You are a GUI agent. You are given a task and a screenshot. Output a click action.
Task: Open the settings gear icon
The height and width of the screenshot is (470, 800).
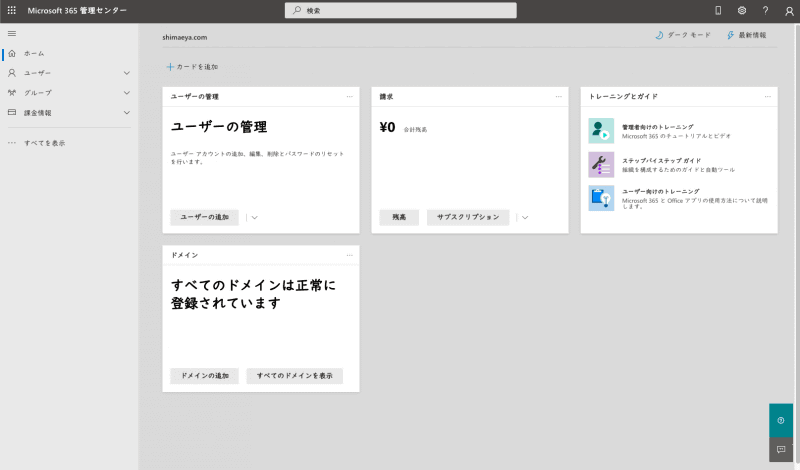point(742,10)
